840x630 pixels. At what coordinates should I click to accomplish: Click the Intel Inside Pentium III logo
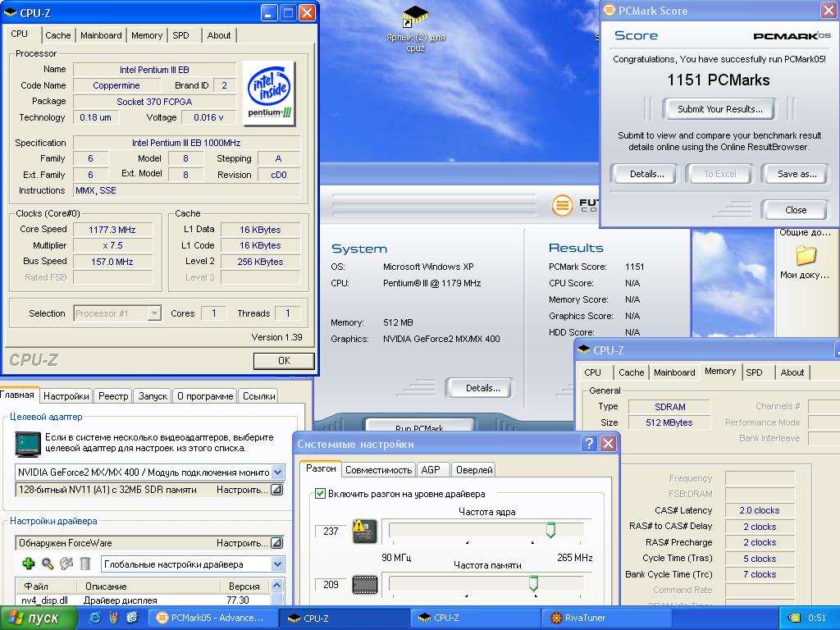269,94
